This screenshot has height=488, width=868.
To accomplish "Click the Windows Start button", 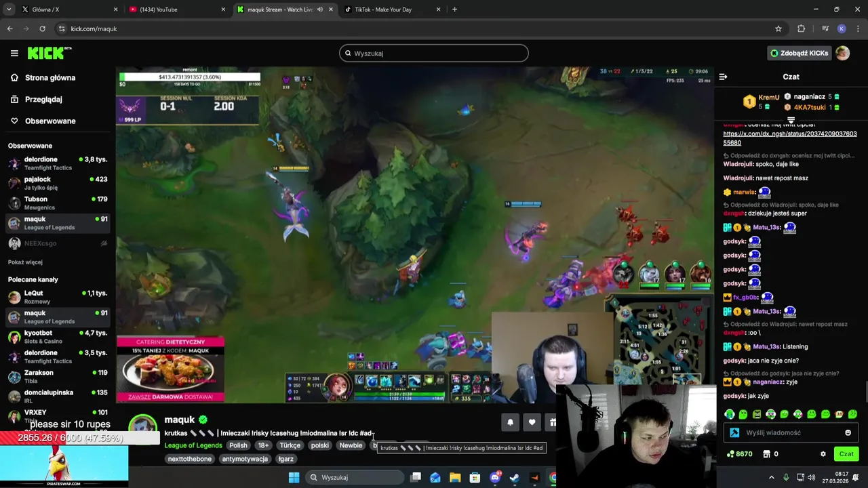I will tap(294, 477).
